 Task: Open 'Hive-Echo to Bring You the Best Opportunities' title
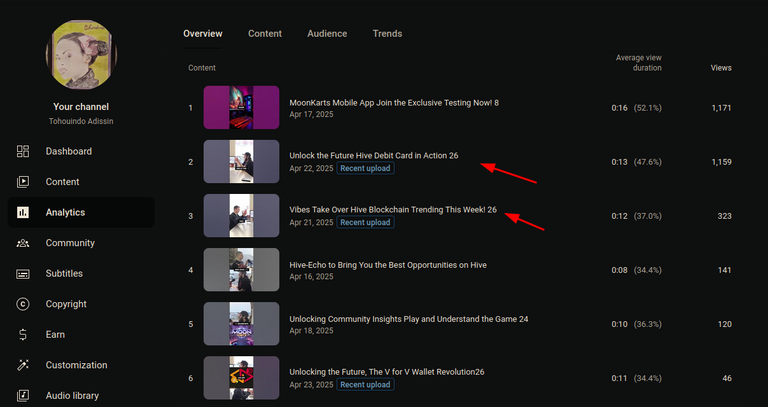388,265
